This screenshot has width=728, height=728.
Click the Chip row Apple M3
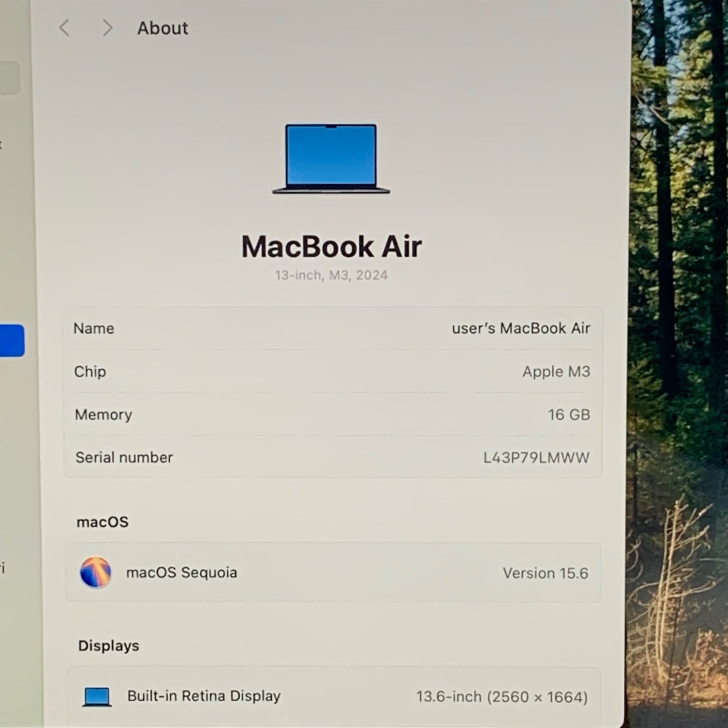click(x=332, y=372)
